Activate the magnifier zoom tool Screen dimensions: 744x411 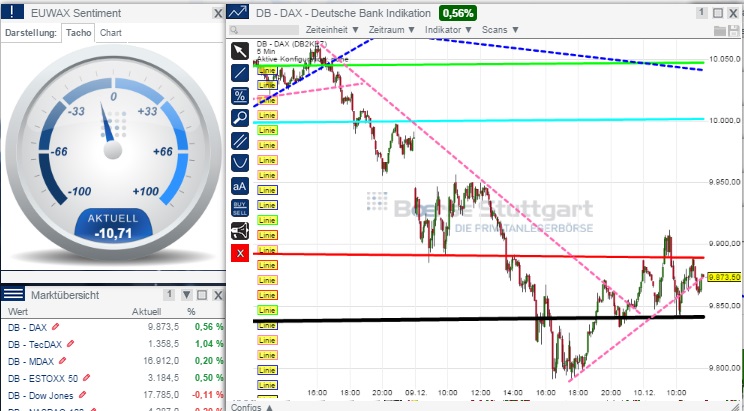240,118
